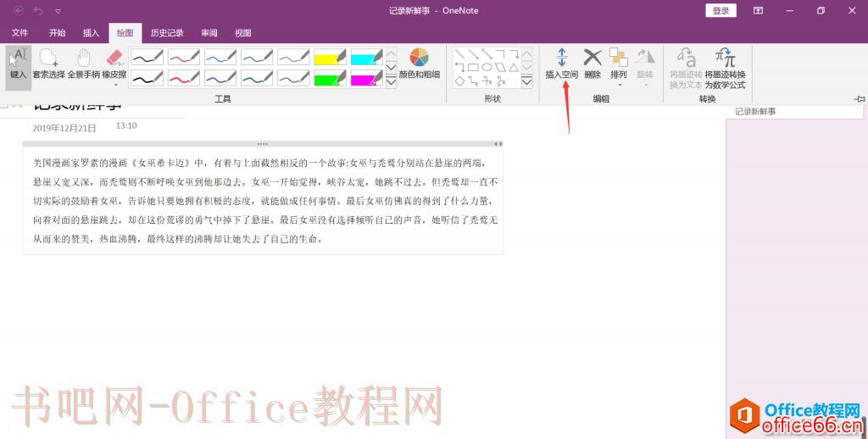Choose the rectangle shape
Image resolution: width=868 pixels, height=439 pixels.
[473, 68]
